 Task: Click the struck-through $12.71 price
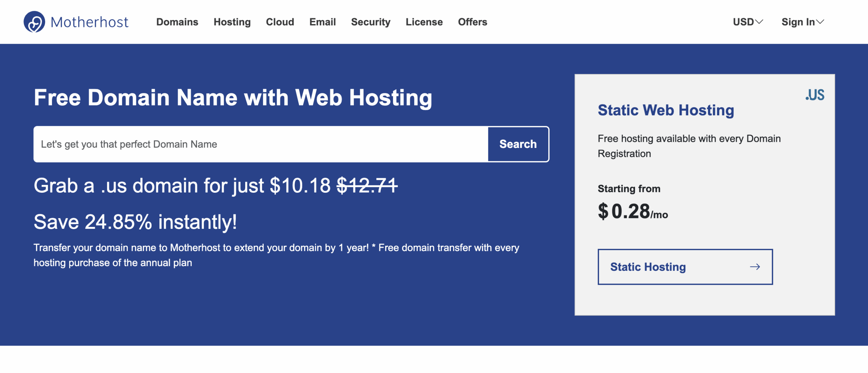(x=367, y=186)
